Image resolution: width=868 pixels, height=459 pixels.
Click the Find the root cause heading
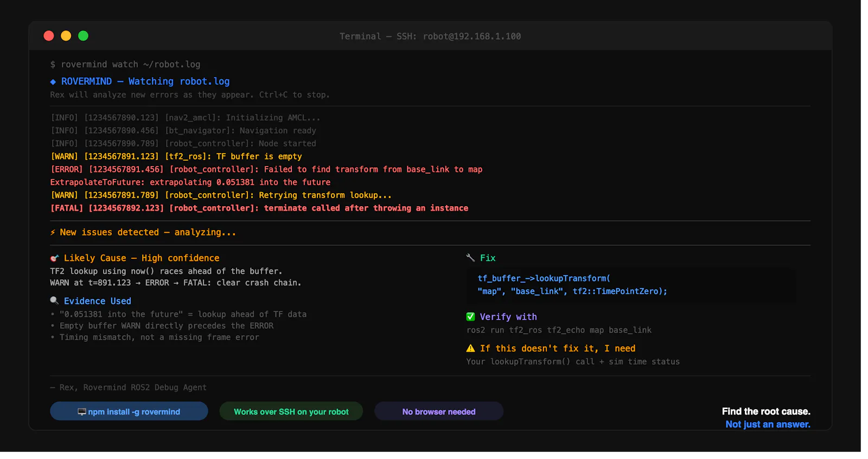[766, 411]
